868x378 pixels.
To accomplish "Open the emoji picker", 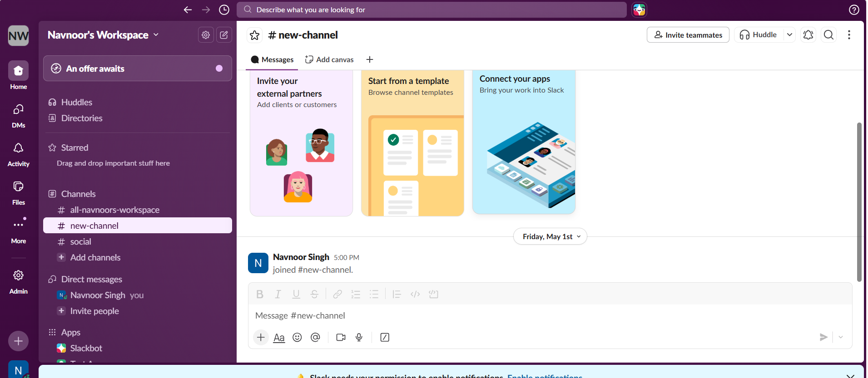I will pyautogui.click(x=297, y=337).
